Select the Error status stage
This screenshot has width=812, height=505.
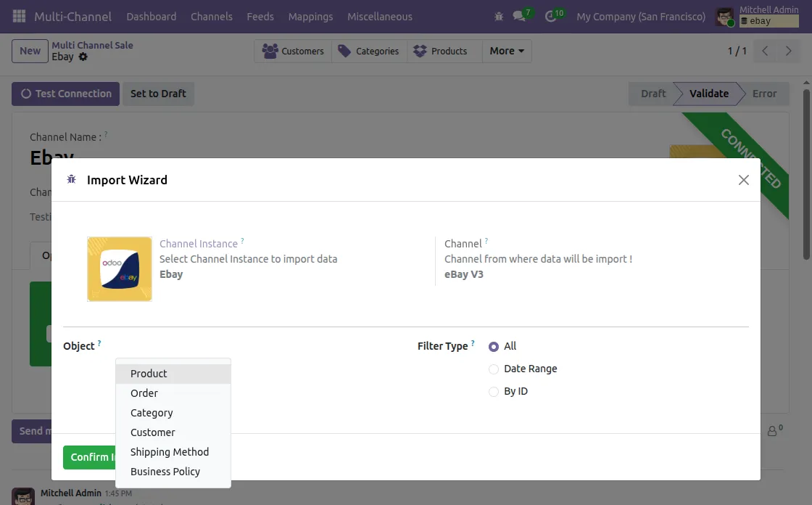coord(764,94)
